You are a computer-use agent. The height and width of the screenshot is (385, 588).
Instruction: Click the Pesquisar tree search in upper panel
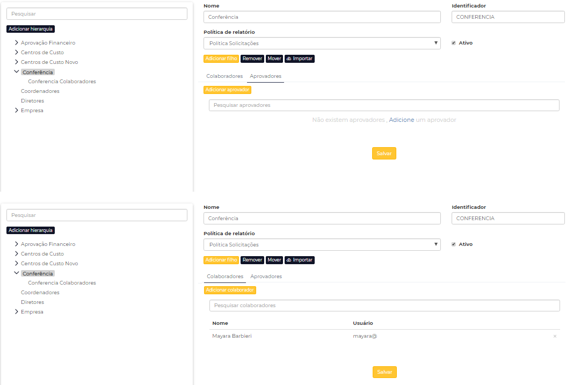[x=97, y=14]
